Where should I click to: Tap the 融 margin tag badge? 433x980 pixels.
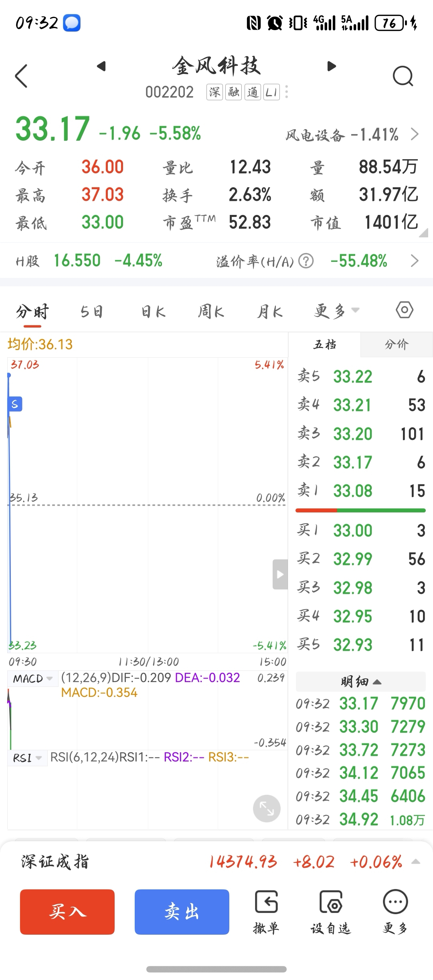click(x=234, y=92)
